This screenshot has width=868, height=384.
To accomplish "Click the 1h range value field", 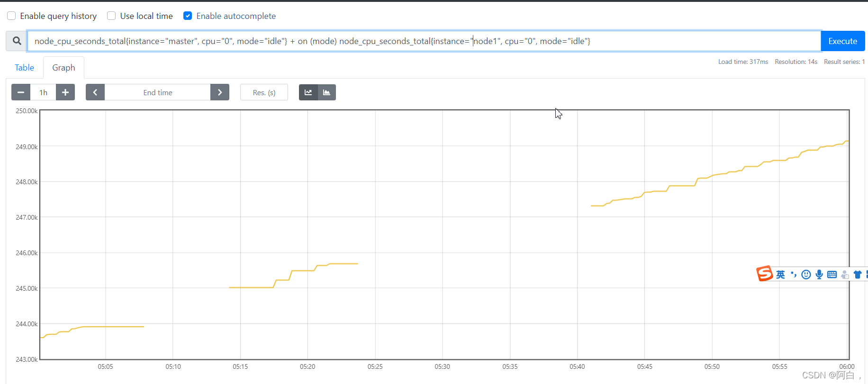I will (x=43, y=92).
